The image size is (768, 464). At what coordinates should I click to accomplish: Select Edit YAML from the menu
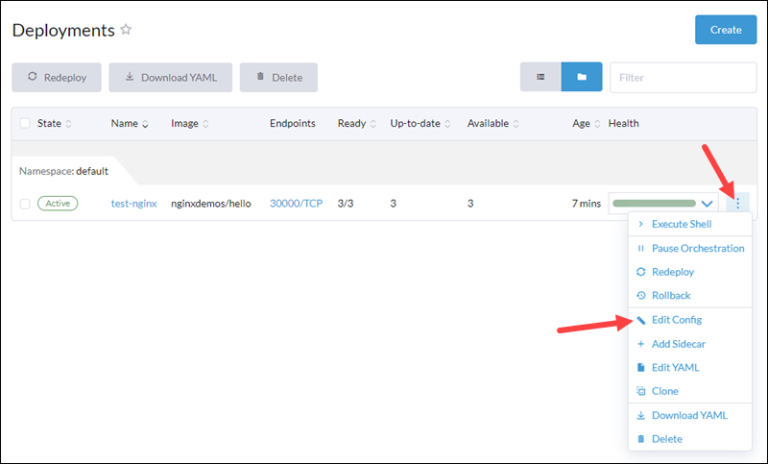click(x=690, y=367)
